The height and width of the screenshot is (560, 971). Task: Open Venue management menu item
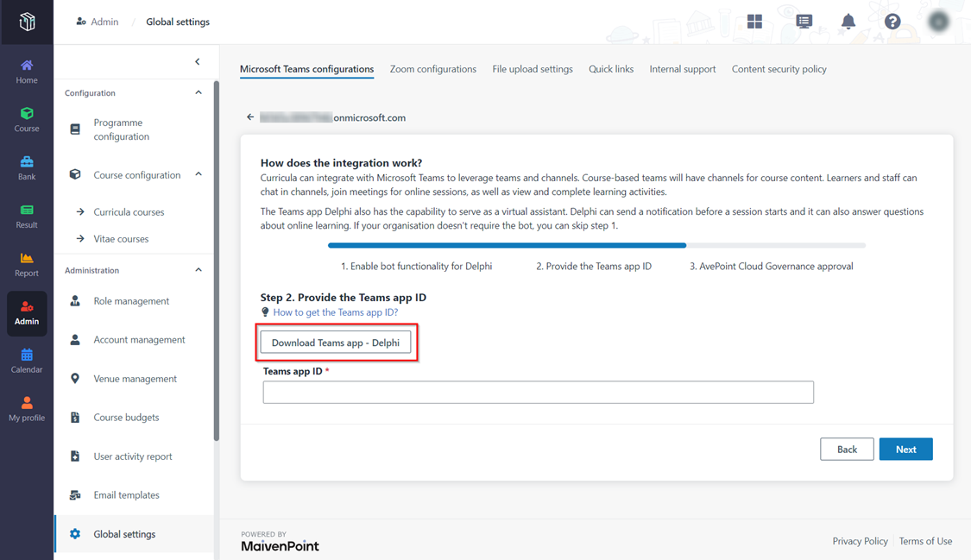(135, 378)
